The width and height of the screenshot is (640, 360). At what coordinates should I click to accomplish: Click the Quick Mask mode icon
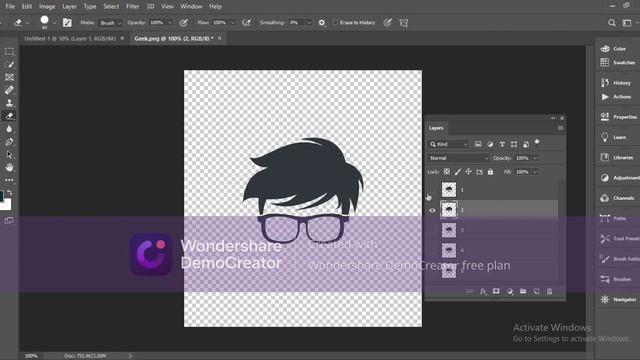[9, 220]
